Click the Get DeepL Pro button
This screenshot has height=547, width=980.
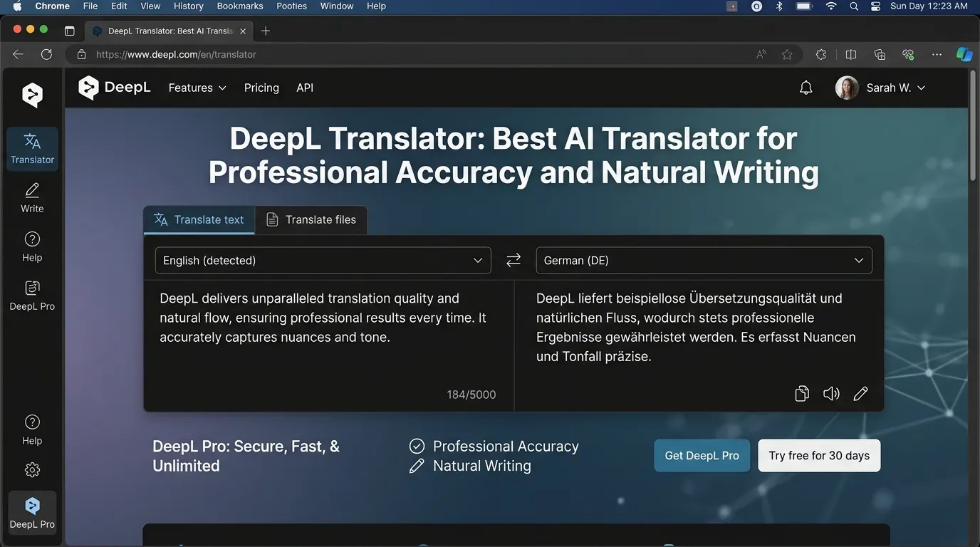click(702, 456)
